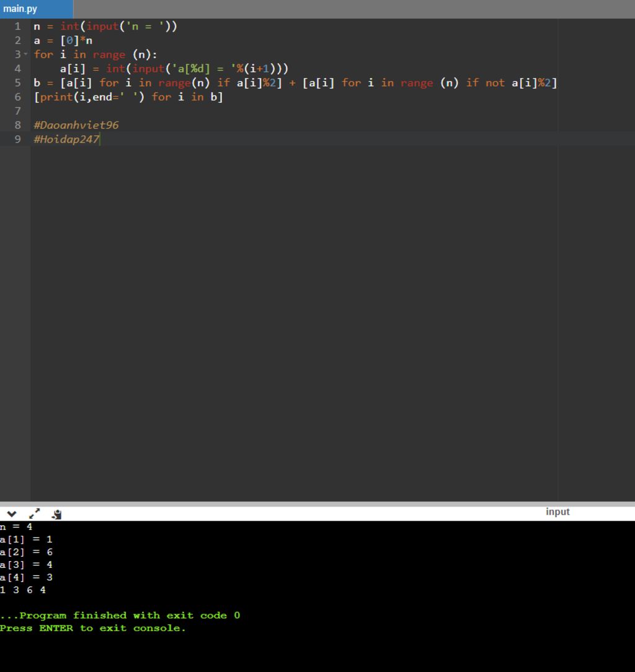The width and height of the screenshot is (635, 672).
Task: Click the list comprehension on line 5
Action: click(x=295, y=82)
